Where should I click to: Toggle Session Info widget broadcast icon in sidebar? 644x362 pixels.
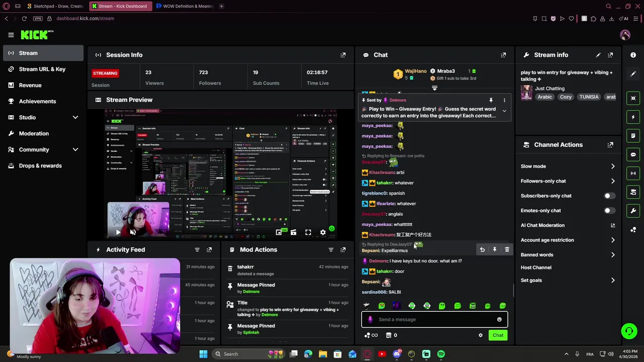point(633,173)
